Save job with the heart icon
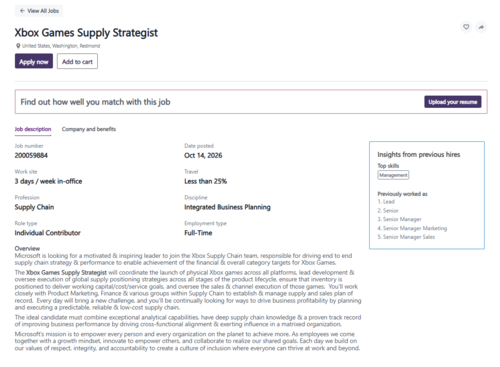The width and height of the screenshot is (500, 367). pyautogui.click(x=466, y=27)
